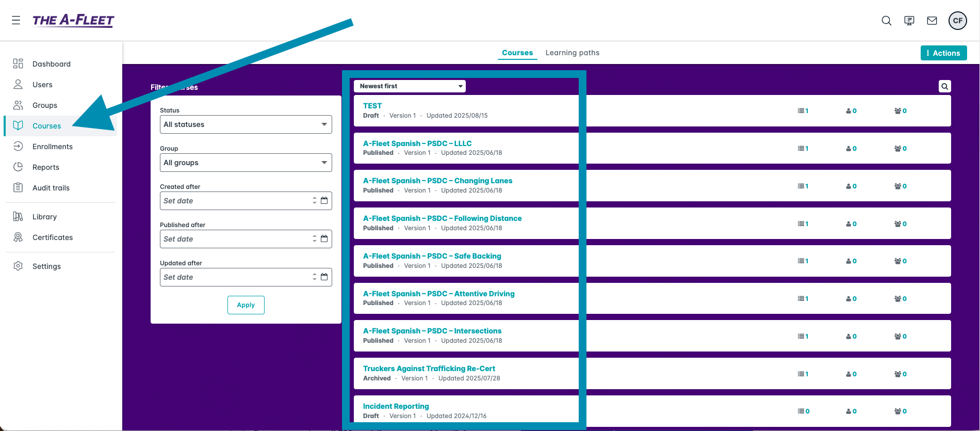The image size is (980, 431).
Task: Open the mail envelope icon
Action: 932,21
